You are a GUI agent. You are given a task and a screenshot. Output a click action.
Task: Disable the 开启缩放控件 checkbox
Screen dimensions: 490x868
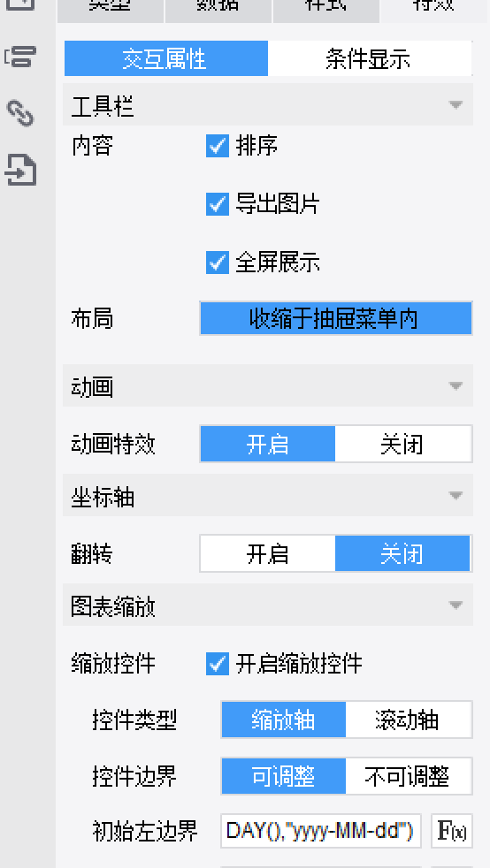tap(217, 664)
